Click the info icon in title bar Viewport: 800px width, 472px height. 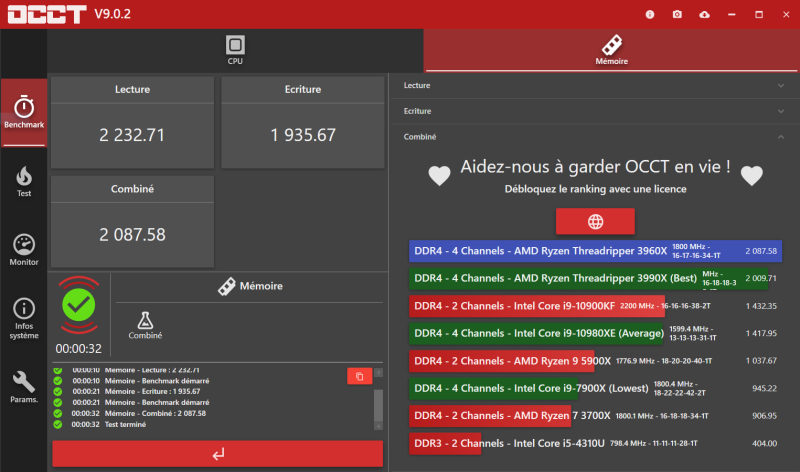tap(649, 14)
